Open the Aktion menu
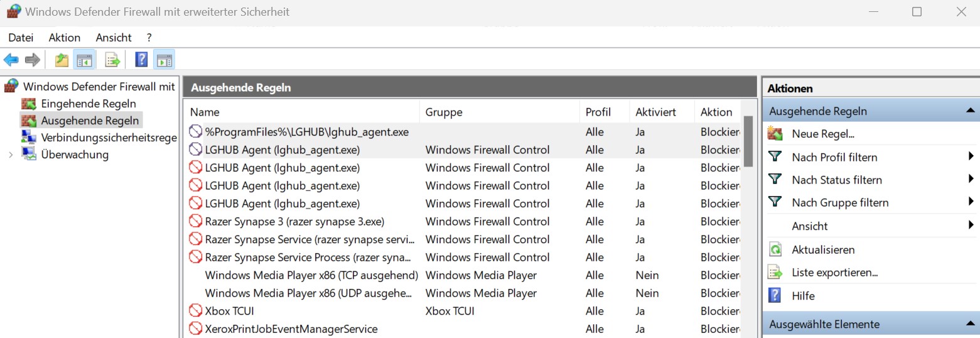This screenshot has height=338, width=980. click(x=64, y=38)
